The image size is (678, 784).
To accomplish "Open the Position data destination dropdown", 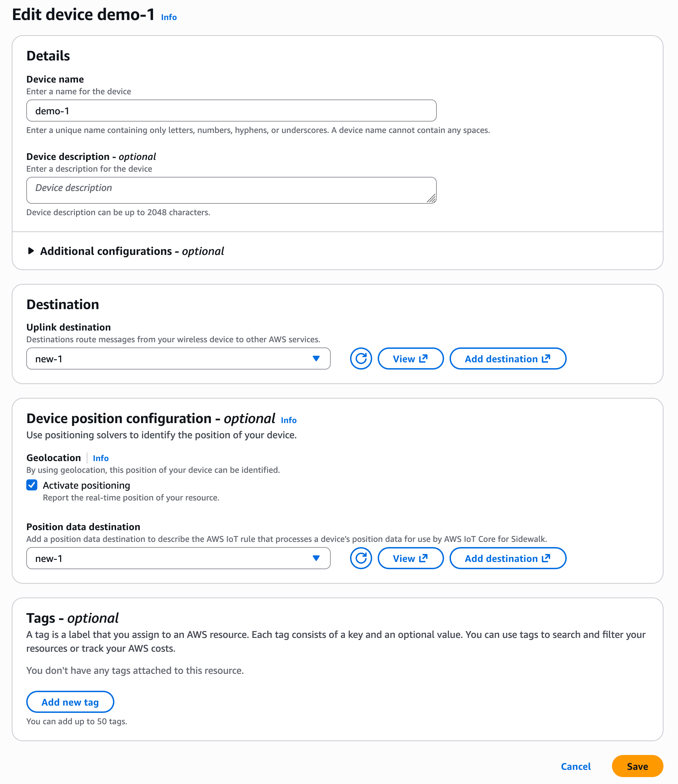I will tap(178, 558).
